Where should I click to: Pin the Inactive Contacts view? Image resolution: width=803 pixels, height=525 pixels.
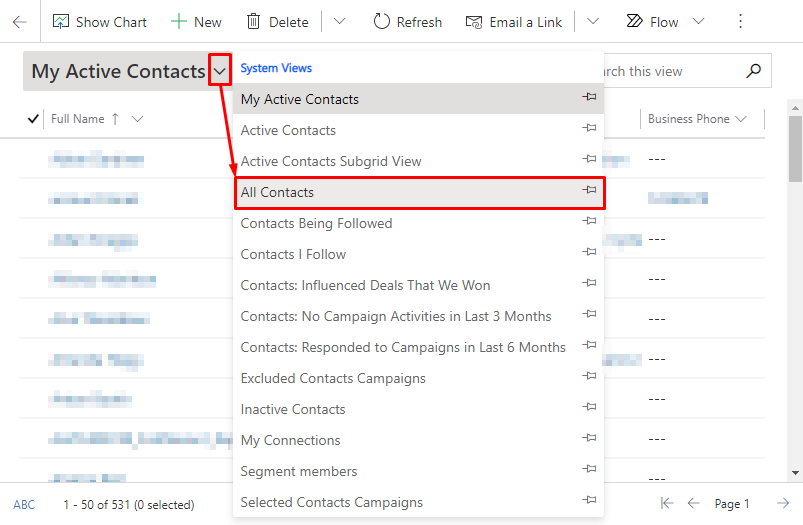[589, 407]
